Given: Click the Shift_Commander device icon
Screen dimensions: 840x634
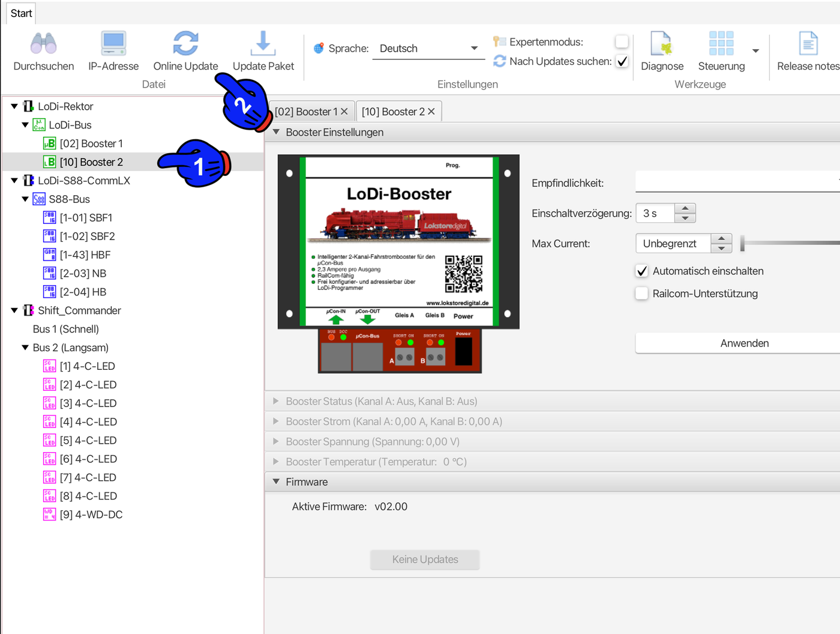Looking at the screenshot, I should 28,310.
